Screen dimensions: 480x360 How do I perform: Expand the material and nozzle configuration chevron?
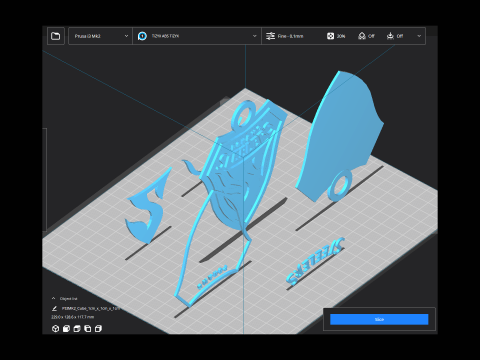point(254,36)
